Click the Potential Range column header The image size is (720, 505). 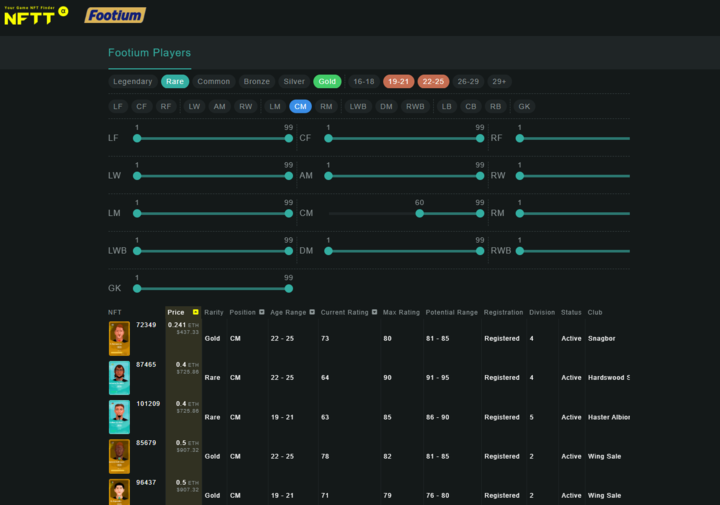pos(452,312)
